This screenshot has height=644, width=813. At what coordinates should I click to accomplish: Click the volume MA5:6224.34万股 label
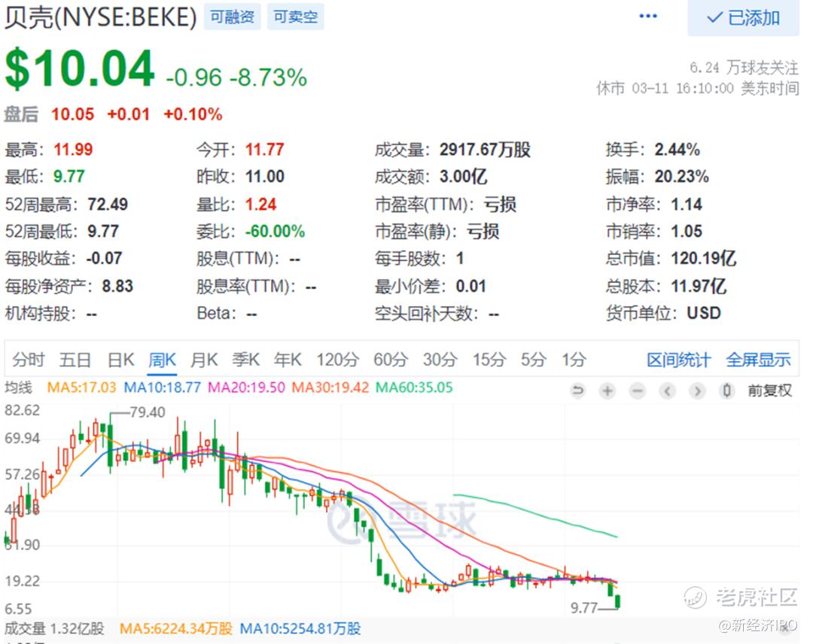pos(175,628)
